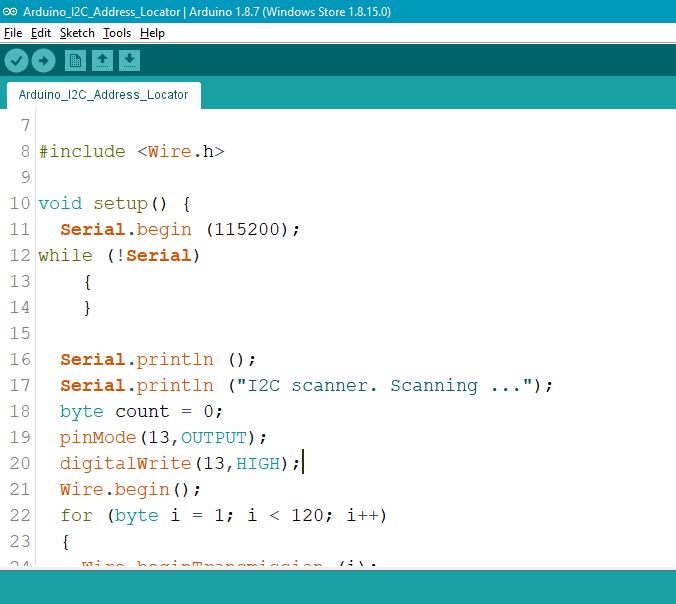676x604 pixels.
Task: Open the Edit menu
Action: click(41, 33)
